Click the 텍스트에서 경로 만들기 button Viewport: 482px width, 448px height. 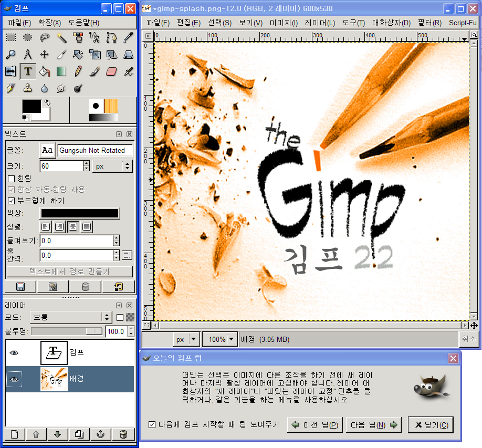pyautogui.click(x=70, y=272)
